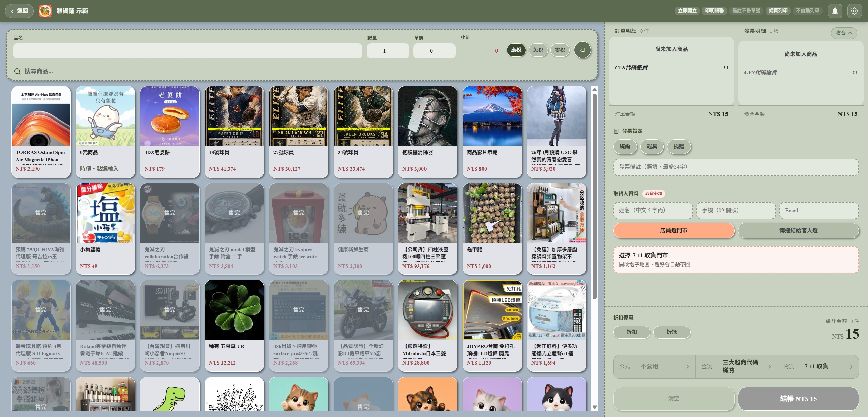Expand the 載具 invoice option
Image resolution: width=868 pixels, height=417 pixels.
tap(652, 146)
